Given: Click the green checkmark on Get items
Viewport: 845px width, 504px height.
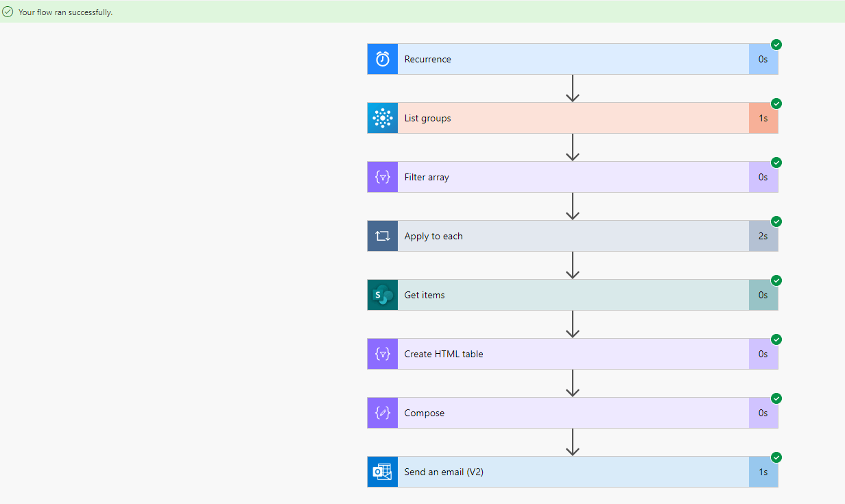Looking at the screenshot, I should point(776,280).
